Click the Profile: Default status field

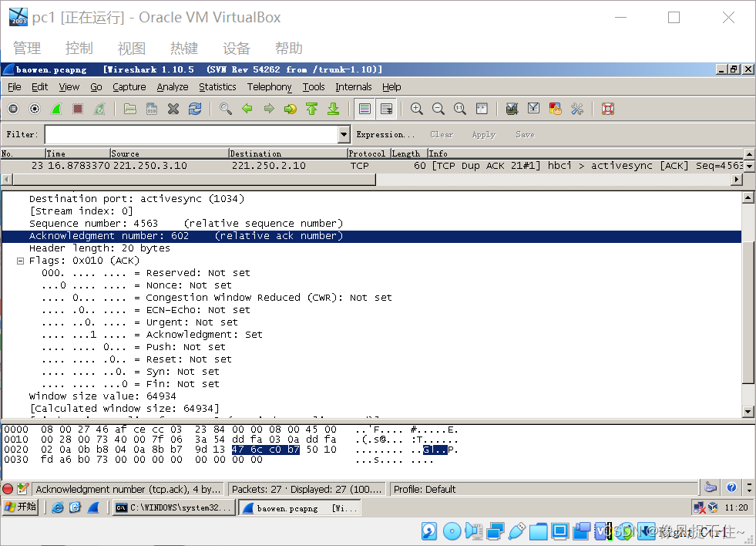pyautogui.click(x=544, y=489)
